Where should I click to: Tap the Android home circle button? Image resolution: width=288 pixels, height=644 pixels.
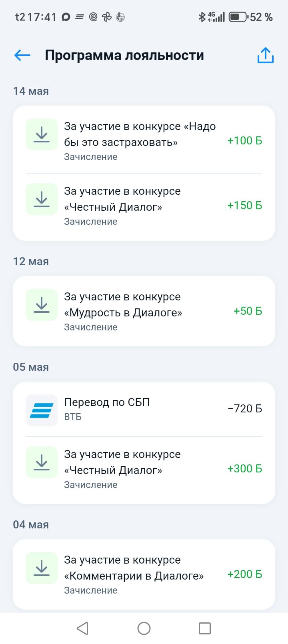[144, 628]
